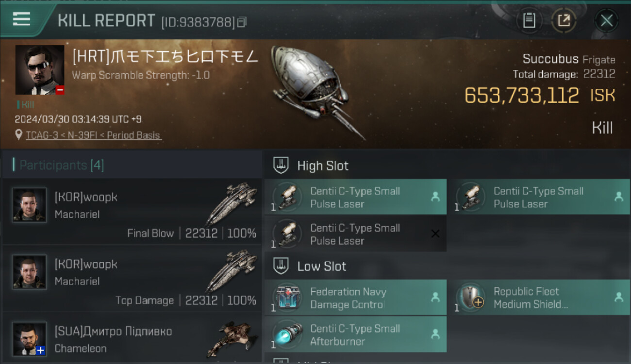Open woopk Top Damage portrait
631x364 pixels.
30,272
